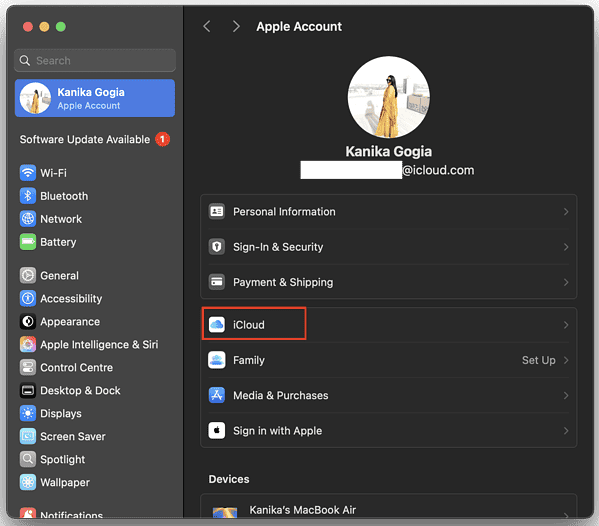Open the Control Centre icon
This screenshot has width=599, height=526.
[x=28, y=367]
